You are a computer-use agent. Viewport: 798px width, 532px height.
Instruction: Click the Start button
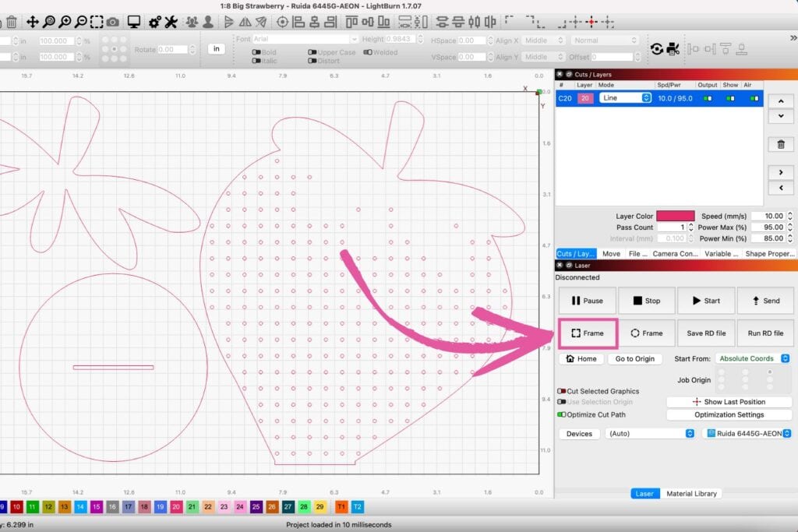(x=706, y=301)
